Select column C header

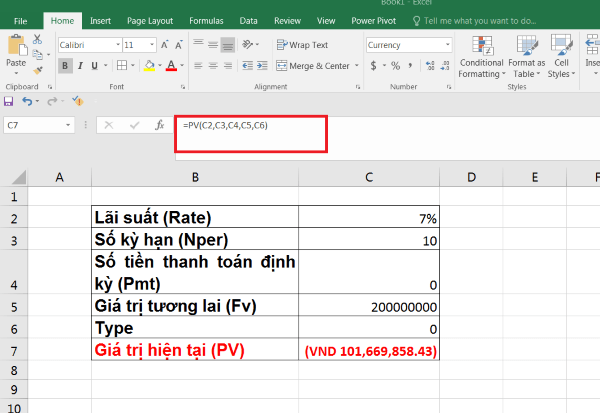369,177
